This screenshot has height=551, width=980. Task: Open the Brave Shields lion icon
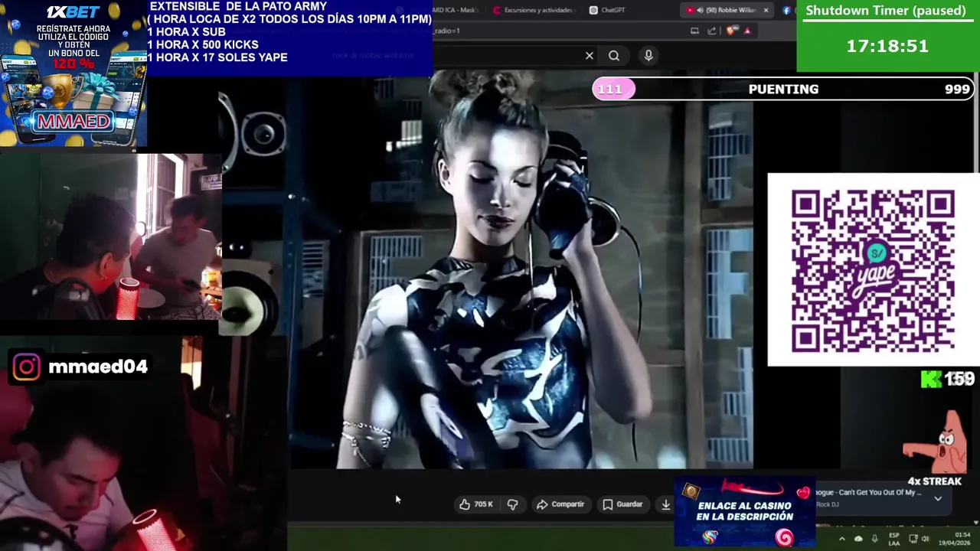point(732,31)
